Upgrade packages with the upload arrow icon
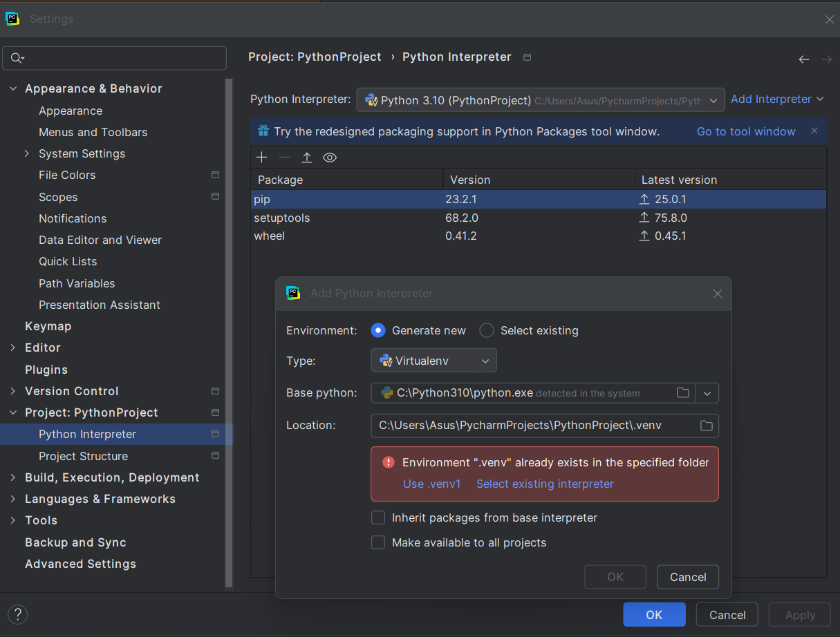This screenshot has width=840, height=637. click(307, 158)
